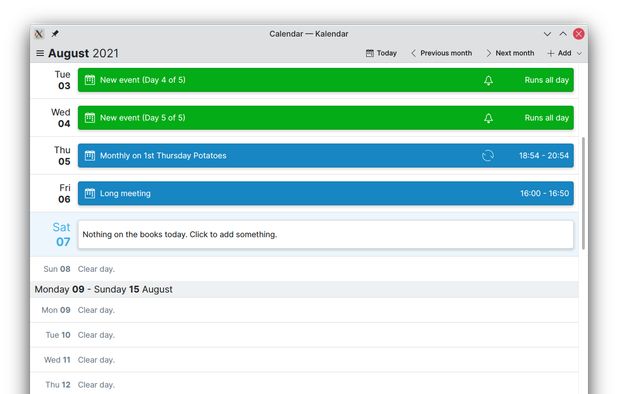Image resolution: width=618 pixels, height=394 pixels.
Task: Click the Wed 11 Clear day row
Action: 304,360
